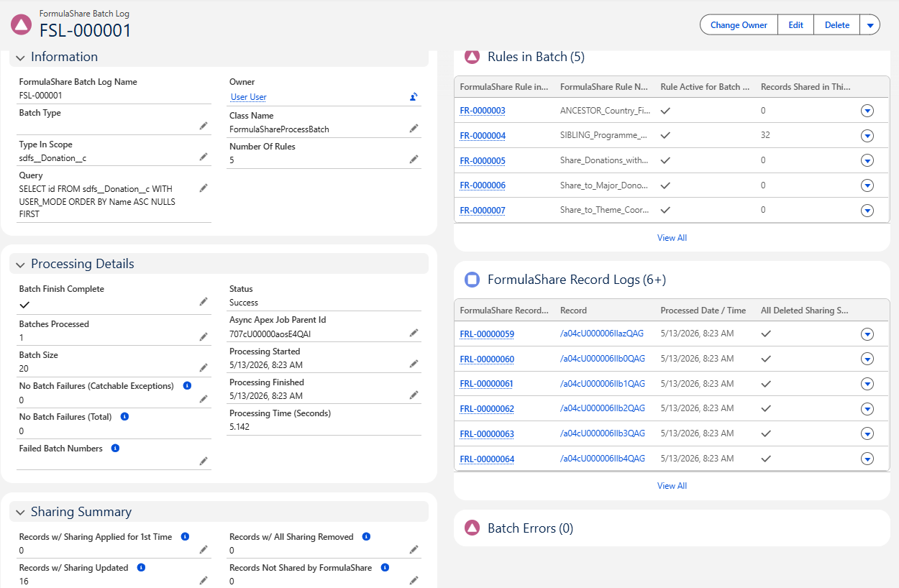This screenshot has height=588, width=899.
Task: Open record link /a04cU000006lIazQAG
Action: tap(602, 334)
